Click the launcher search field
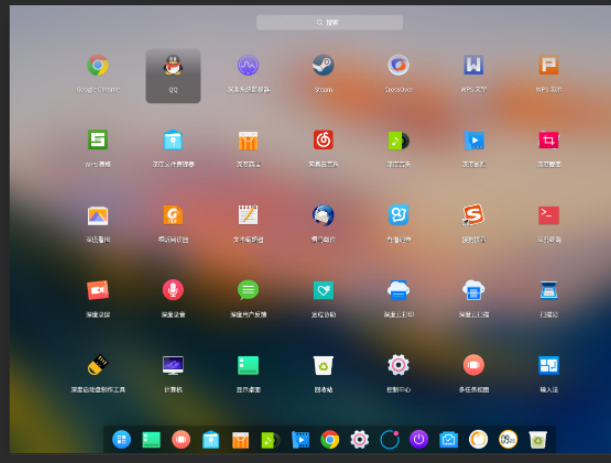Viewport: 611px width, 463px height. click(330, 23)
